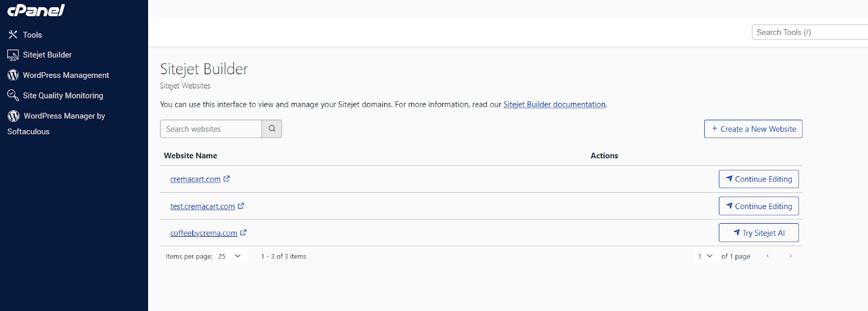Select Sitejet Builder in sidebar
Image resolution: width=868 pixels, height=311 pixels.
[47, 55]
